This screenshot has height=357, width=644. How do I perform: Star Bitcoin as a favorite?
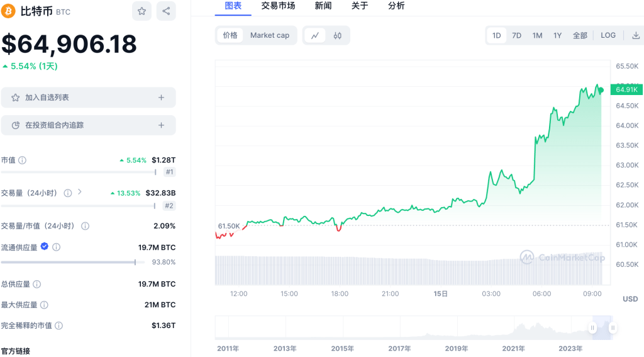click(x=142, y=11)
